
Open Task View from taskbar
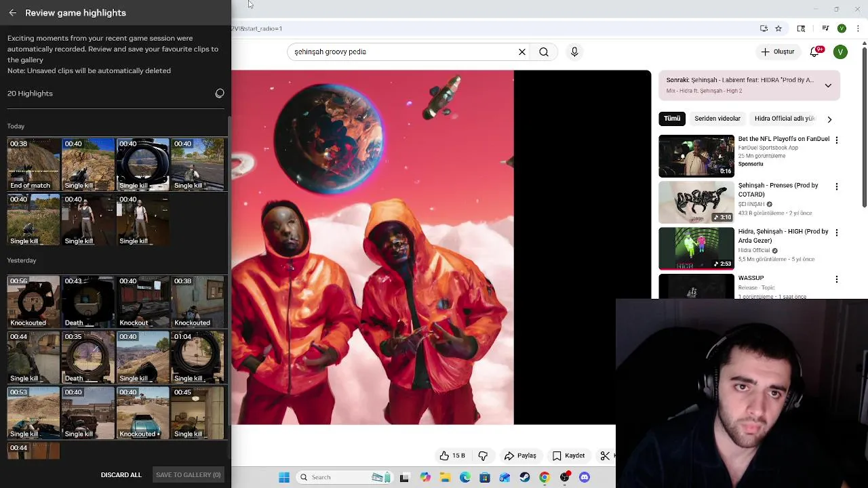tap(404, 477)
